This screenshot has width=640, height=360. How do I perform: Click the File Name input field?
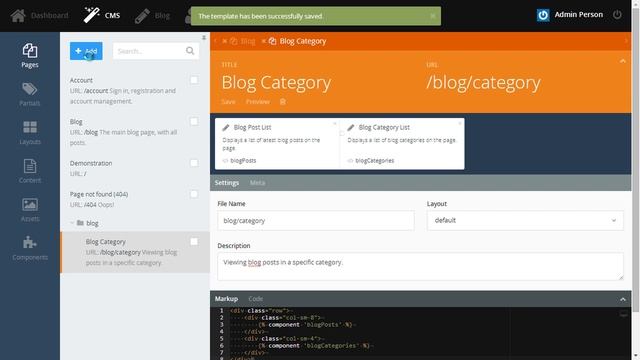(316, 220)
